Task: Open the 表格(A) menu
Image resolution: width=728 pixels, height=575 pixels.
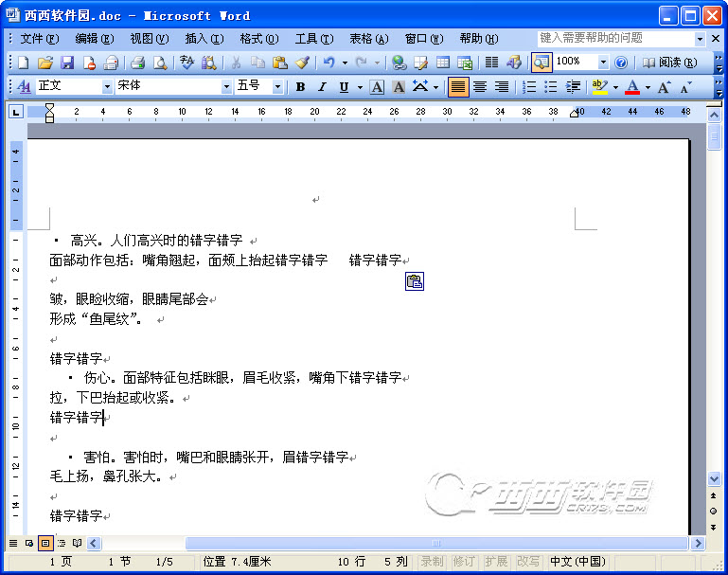Action: click(x=369, y=39)
